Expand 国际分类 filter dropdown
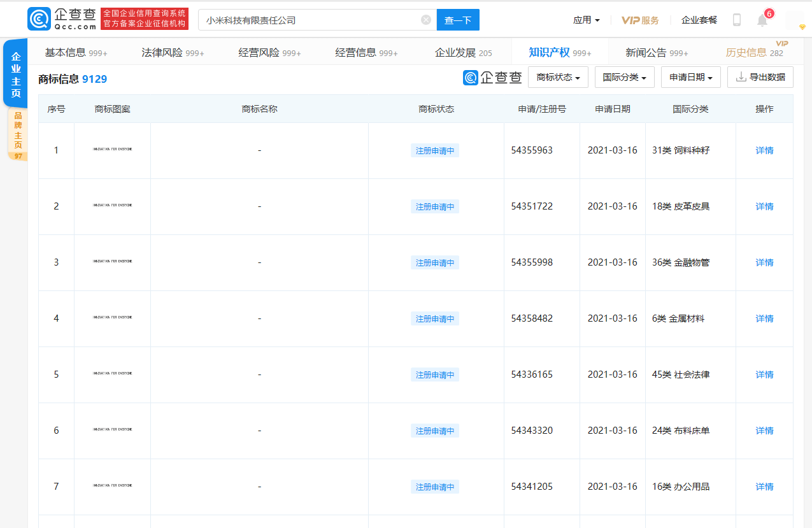This screenshot has height=528, width=812. tap(625, 77)
